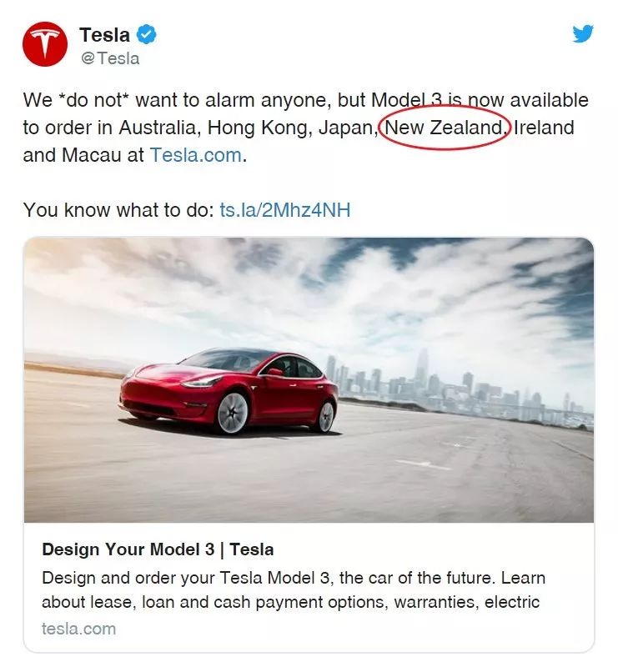Image resolution: width=618 pixels, height=672 pixels.
Task: Click the "You know what to do:" text
Action: [118, 209]
